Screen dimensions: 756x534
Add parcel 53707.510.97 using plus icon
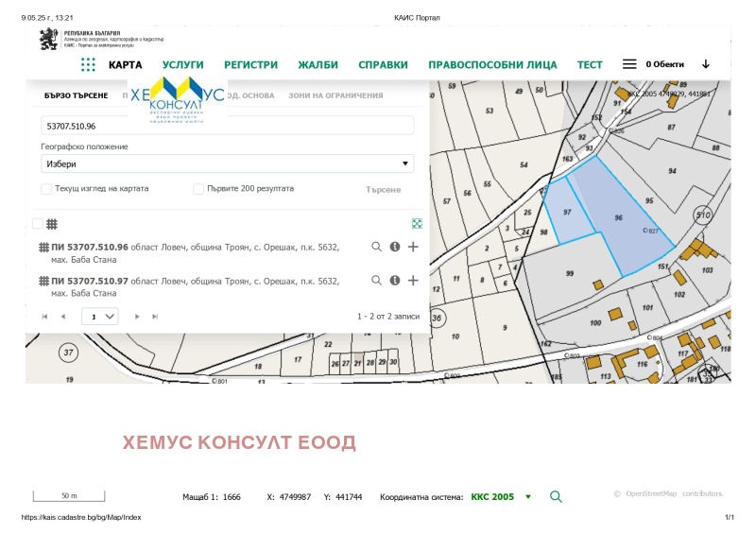coord(412,281)
